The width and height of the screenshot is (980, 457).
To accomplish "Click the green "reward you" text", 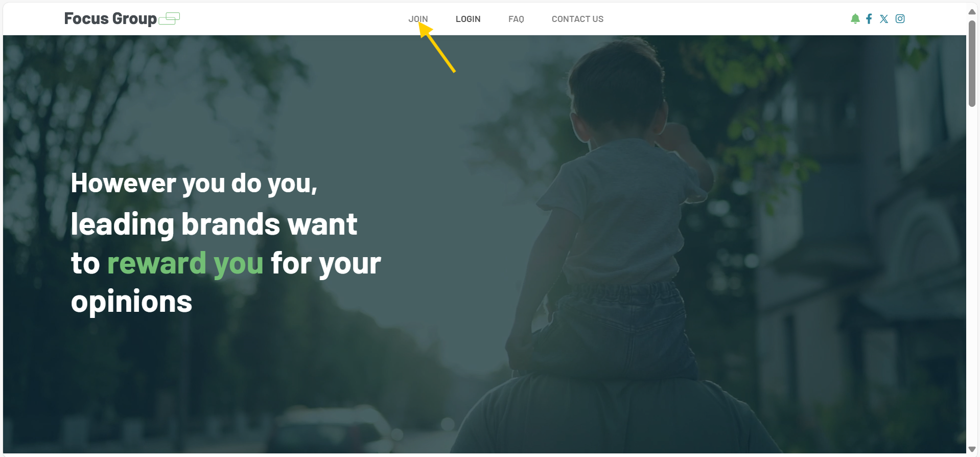I will coord(185,263).
